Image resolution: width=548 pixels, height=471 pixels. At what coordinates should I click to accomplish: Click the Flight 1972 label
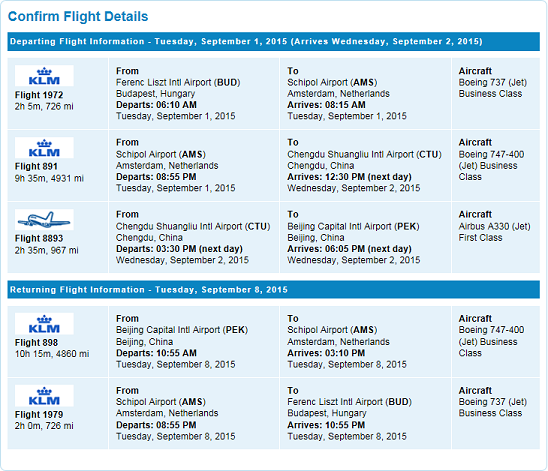tap(39, 95)
